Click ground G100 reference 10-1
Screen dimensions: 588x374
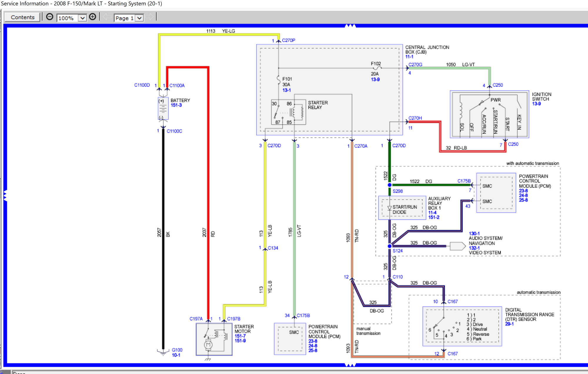click(x=176, y=355)
